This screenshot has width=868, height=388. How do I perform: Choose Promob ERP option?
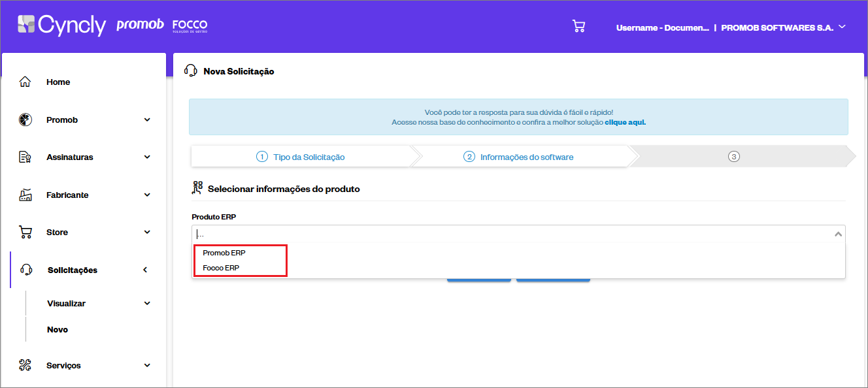tap(224, 253)
